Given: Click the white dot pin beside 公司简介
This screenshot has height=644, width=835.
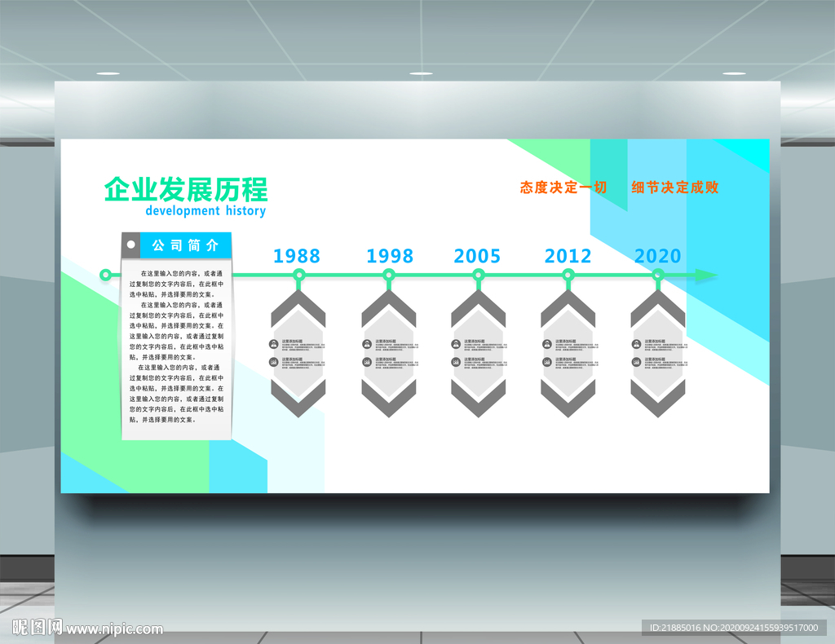Looking at the screenshot, I should point(130,245).
